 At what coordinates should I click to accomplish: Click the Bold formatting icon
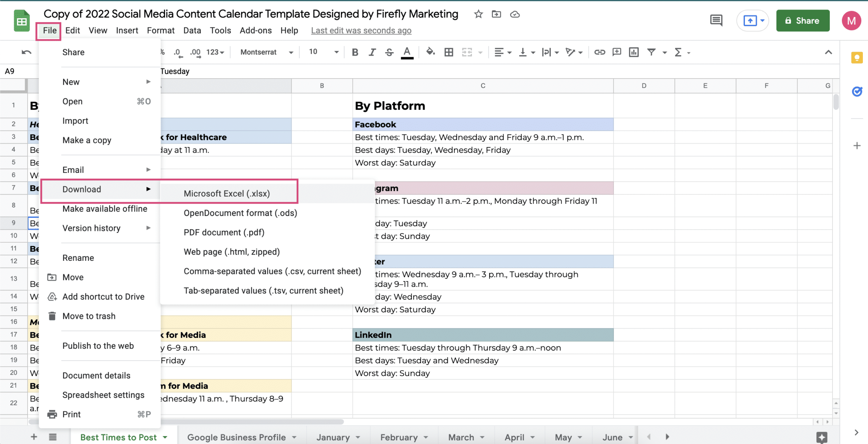coord(354,52)
